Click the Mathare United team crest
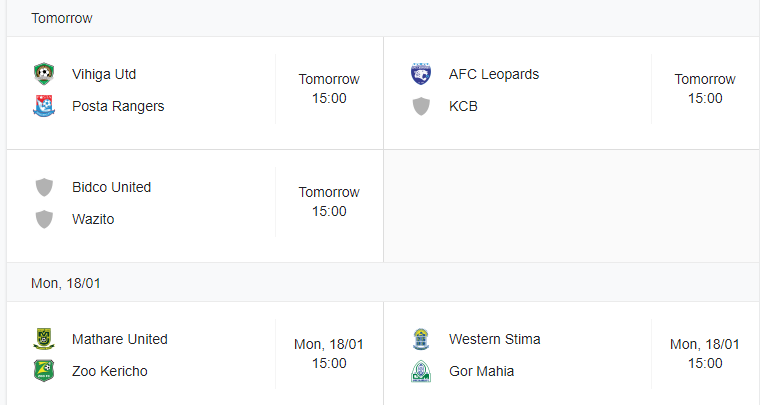 tap(44, 339)
